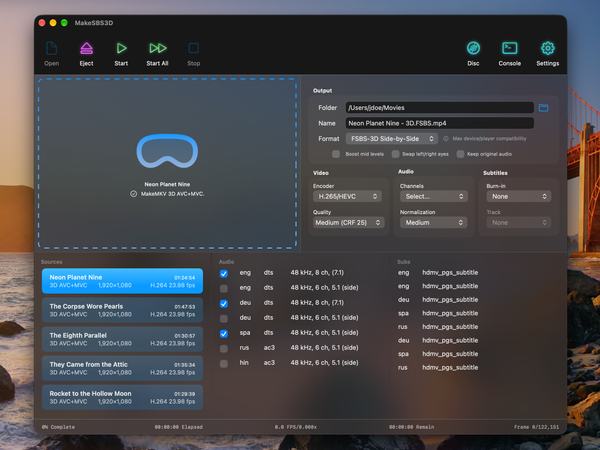
Task: Open the subtitles Track None dropdown
Action: pos(518,222)
